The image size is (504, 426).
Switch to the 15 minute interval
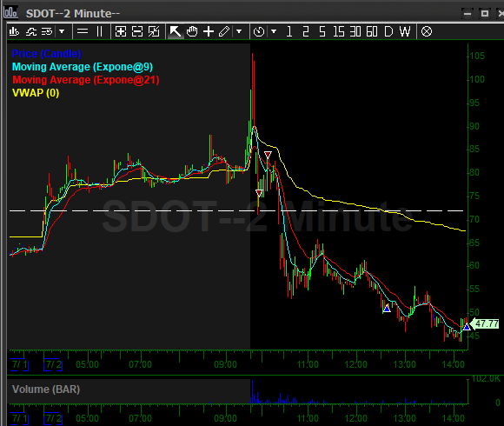(x=339, y=31)
